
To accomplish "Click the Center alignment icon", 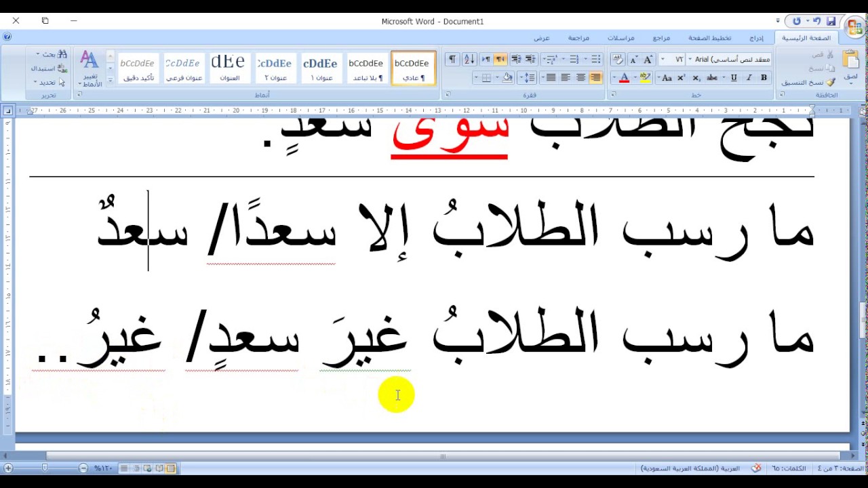I will point(580,78).
